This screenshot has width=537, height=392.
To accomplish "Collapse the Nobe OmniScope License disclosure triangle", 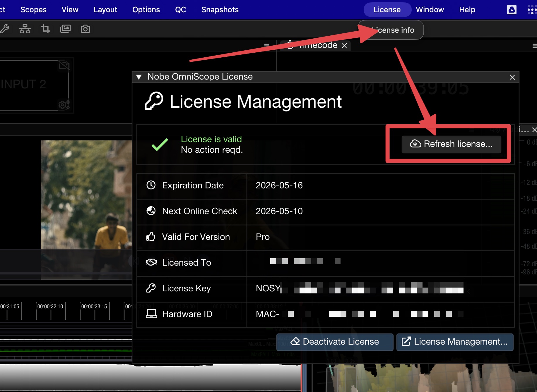I will coord(139,77).
